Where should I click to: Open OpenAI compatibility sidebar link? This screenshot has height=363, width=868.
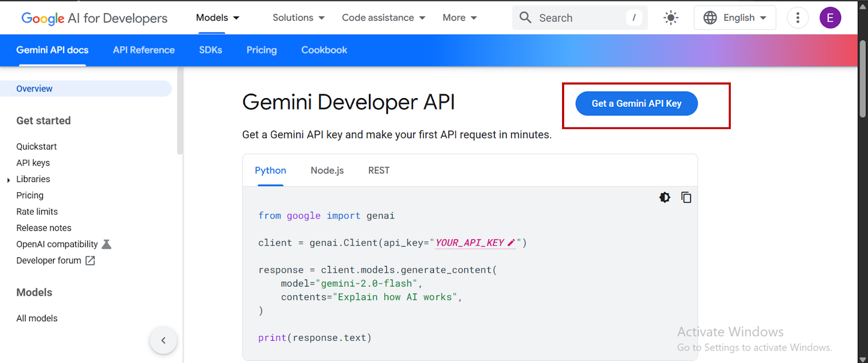57,244
